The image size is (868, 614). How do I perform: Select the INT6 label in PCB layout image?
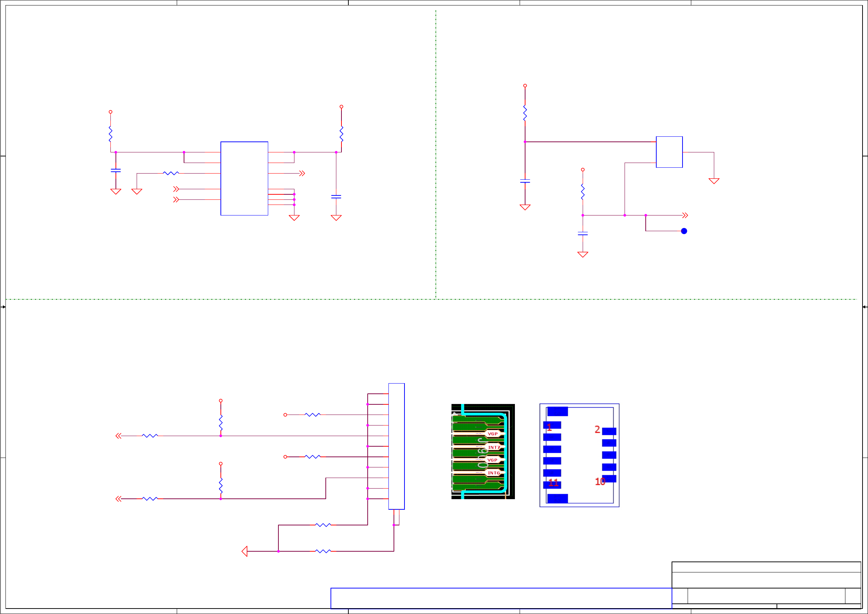tap(493, 473)
